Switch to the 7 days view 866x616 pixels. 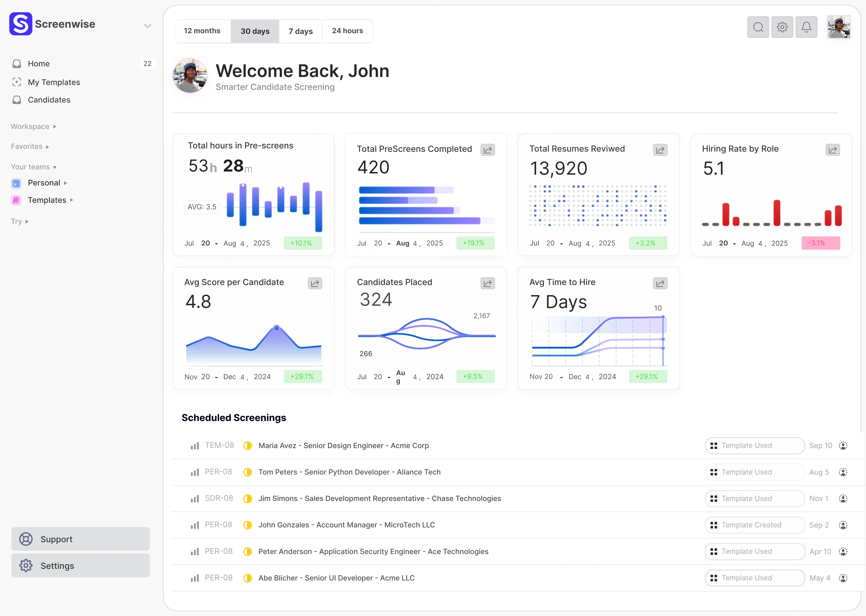[x=301, y=31]
